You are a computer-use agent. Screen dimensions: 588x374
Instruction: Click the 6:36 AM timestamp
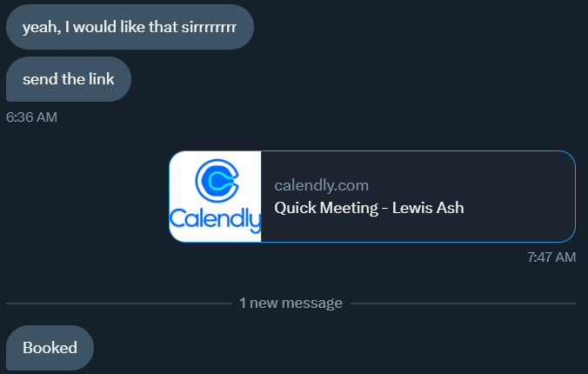pos(31,117)
